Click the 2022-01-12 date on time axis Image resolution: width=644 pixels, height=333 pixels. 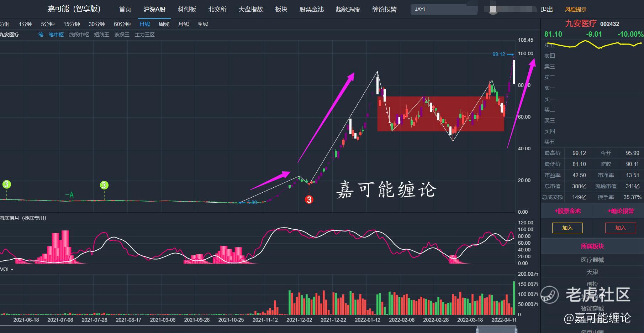(x=368, y=320)
